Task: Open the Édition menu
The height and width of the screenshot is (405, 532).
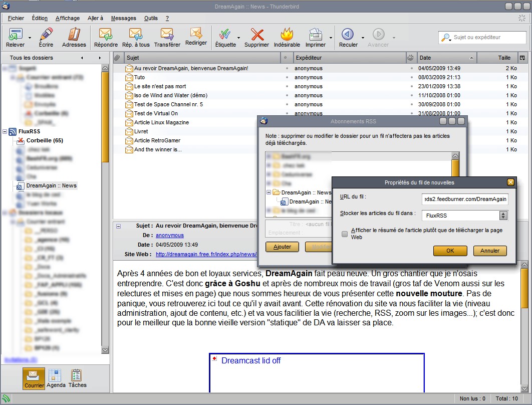Action: coord(40,19)
